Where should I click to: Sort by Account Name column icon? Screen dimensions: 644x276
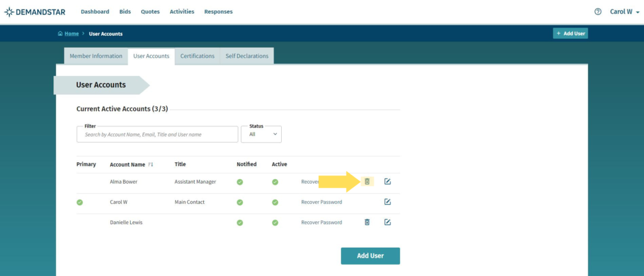point(150,165)
